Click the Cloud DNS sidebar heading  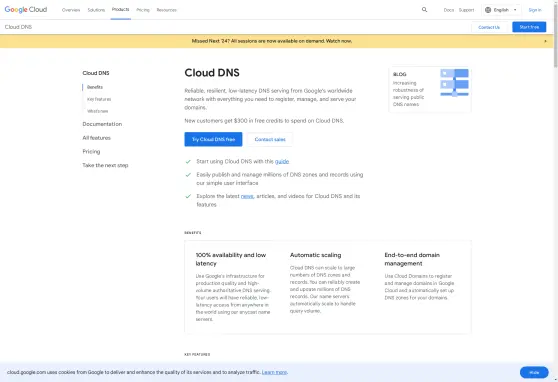pyautogui.click(x=96, y=73)
